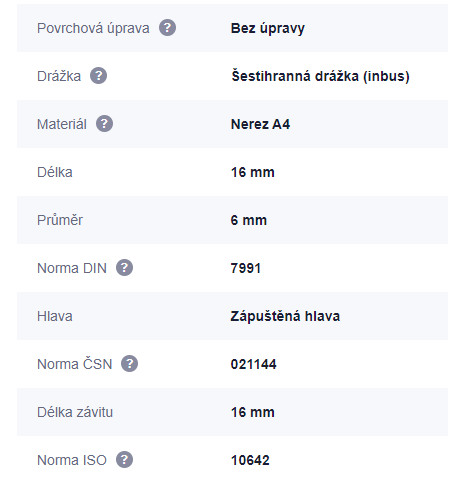
Task: Select the Nerez A4 material value
Action: coord(260,124)
